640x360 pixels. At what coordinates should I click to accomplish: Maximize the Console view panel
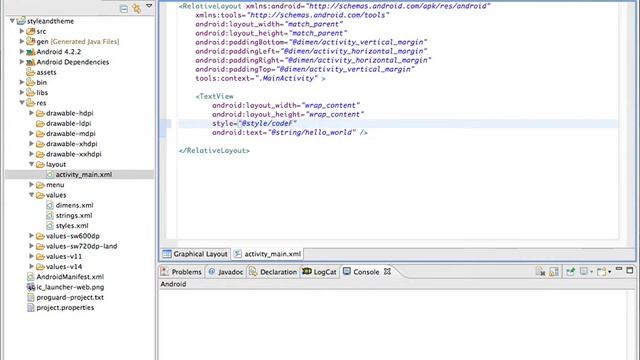tap(630, 270)
